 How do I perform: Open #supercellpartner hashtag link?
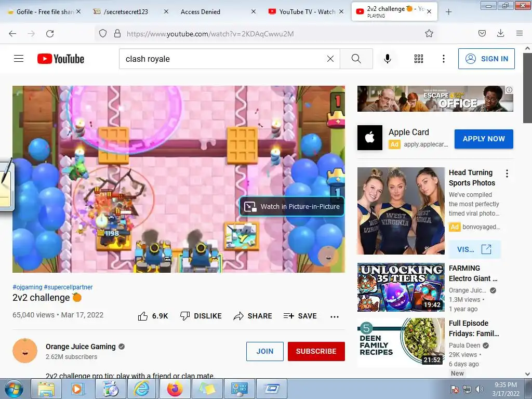[68, 287]
